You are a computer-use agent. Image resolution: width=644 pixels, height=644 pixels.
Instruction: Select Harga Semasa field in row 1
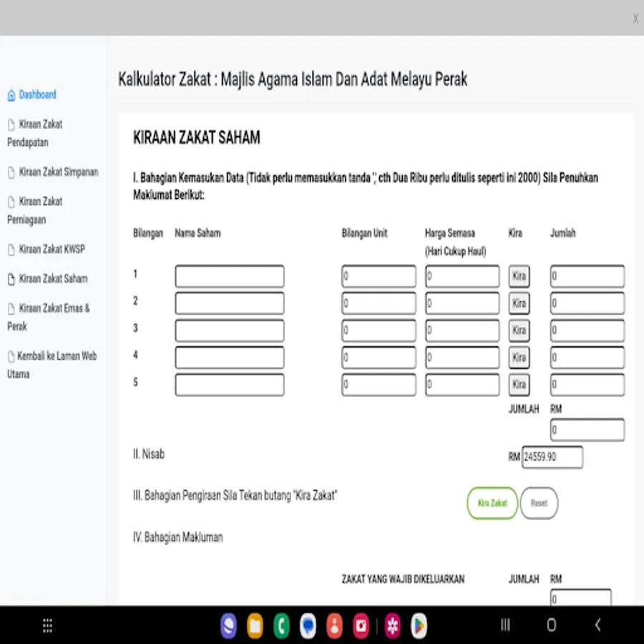(x=462, y=276)
